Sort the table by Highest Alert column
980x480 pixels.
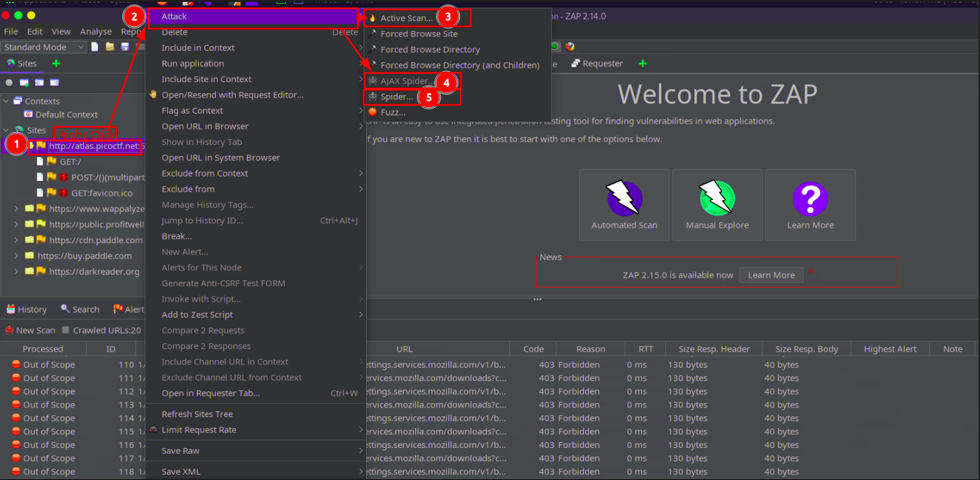click(890, 349)
